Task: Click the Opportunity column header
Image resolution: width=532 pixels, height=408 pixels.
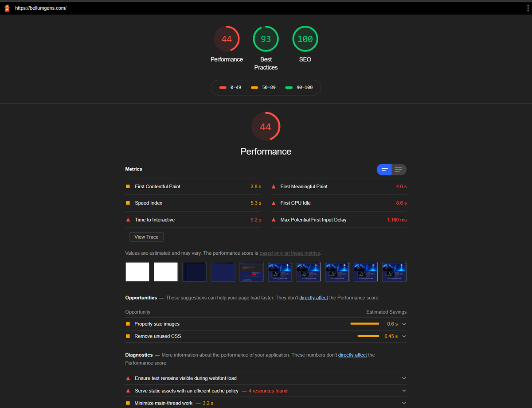Action: pyautogui.click(x=138, y=312)
